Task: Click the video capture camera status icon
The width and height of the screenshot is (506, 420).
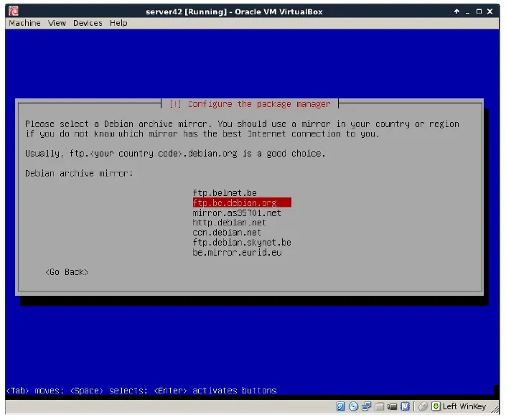Action: (392, 406)
